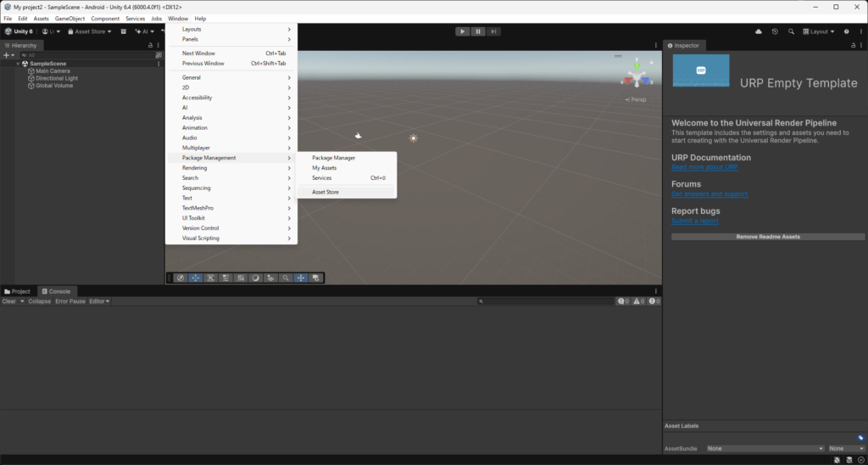The height and width of the screenshot is (465, 868).
Task: Click the Play button
Action: tap(462, 31)
